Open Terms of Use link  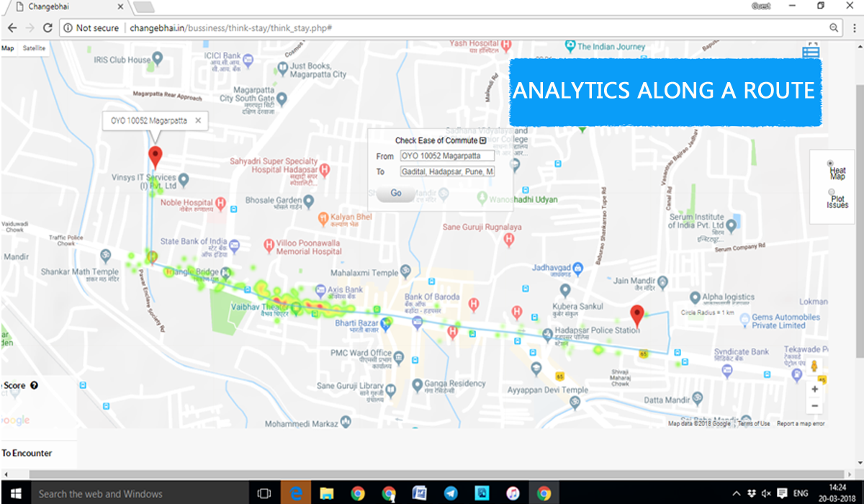coord(753,424)
